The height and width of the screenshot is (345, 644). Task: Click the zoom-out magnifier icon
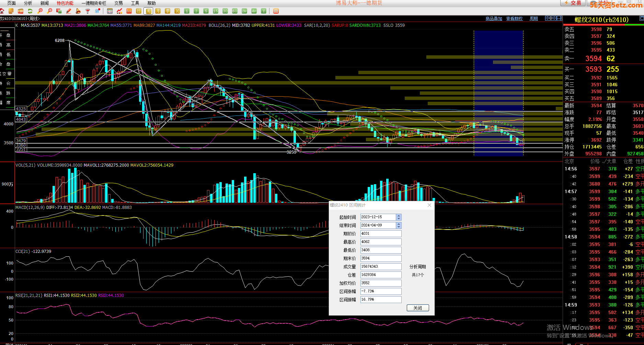[50, 11]
